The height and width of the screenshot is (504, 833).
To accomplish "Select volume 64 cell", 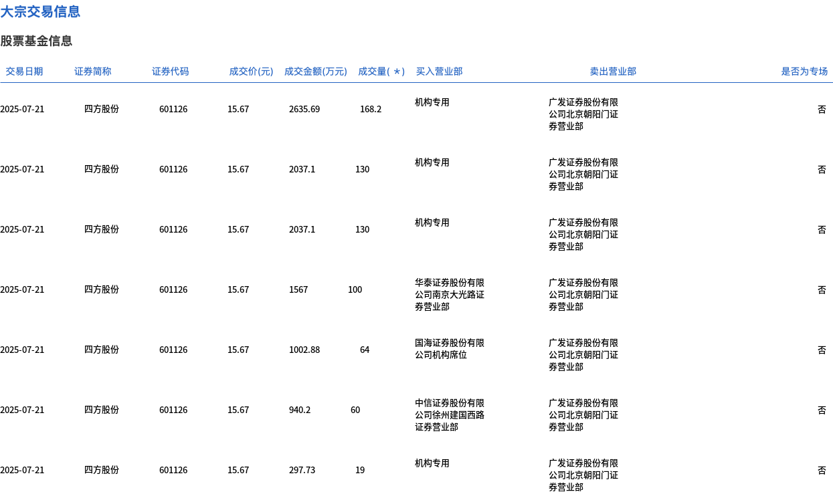I will point(365,350).
